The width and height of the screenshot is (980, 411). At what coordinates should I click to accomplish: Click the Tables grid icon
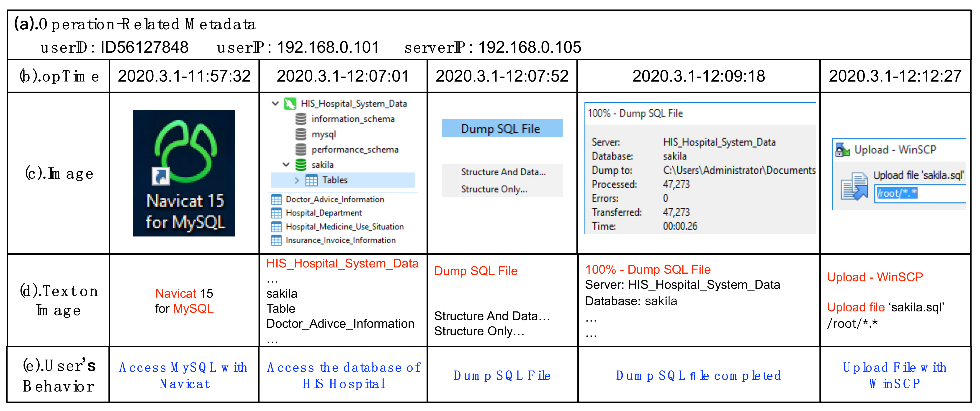coord(311,180)
